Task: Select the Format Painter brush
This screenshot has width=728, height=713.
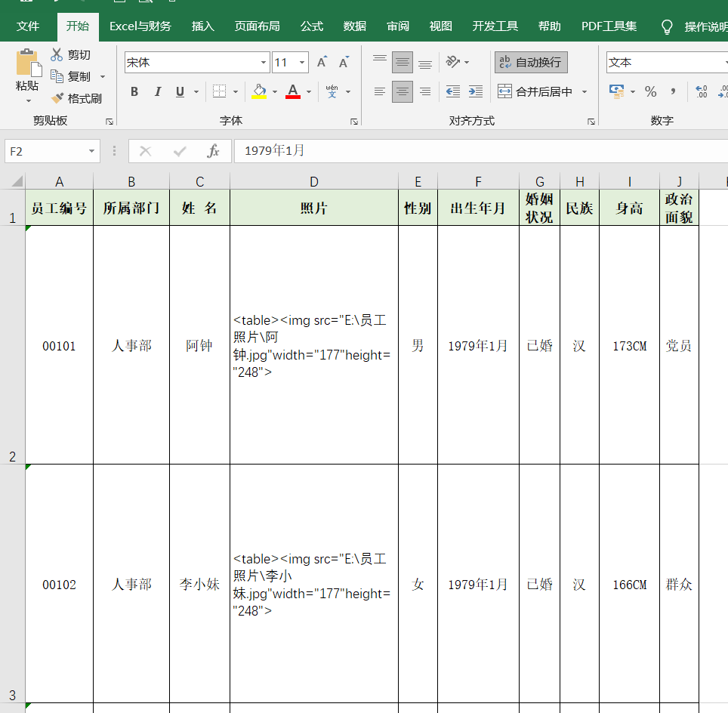Action: tap(57, 98)
